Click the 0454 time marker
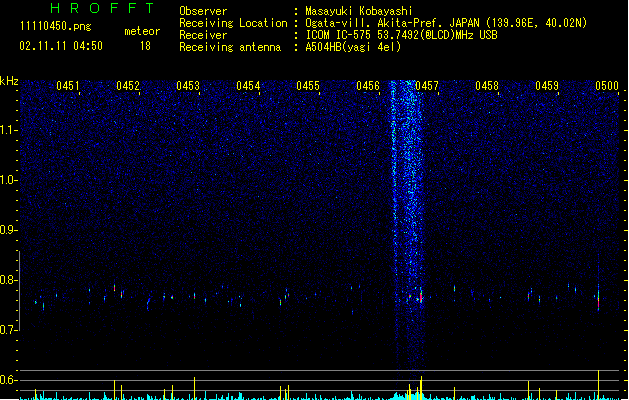This screenshot has width=629, height=400. click(x=248, y=85)
